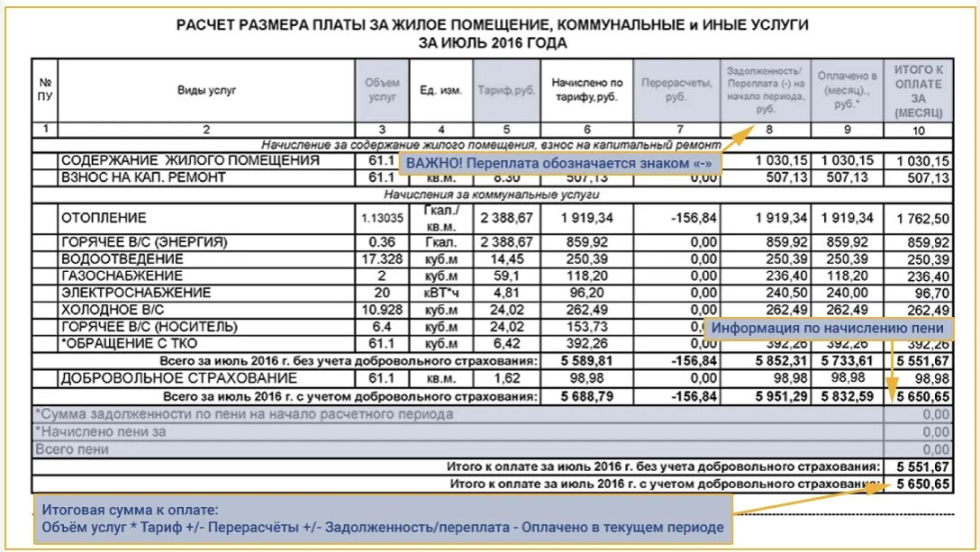
Task: Select the volume value '17.328' for ВОДООТВЕДЕНИЕ
Action: tap(382, 259)
